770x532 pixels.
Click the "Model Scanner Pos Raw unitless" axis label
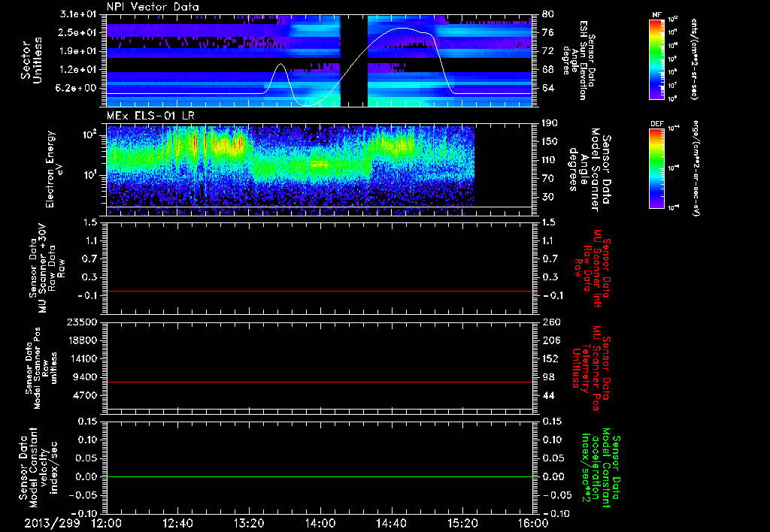pos(41,368)
